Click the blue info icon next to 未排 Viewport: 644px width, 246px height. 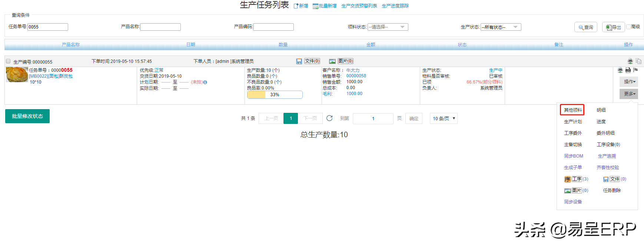pyautogui.click(x=205, y=82)
